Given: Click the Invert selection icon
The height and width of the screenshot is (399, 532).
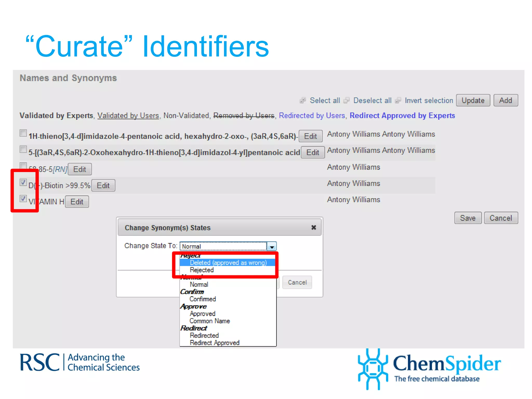Looking at the screenshot, I should point(398,101).
